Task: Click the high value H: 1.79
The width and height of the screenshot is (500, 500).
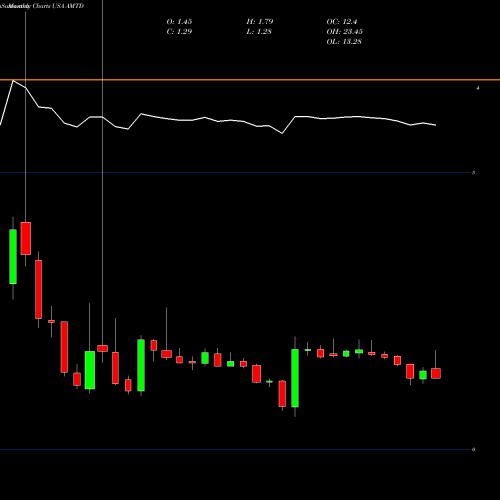Action: pyautogui.click(x=260, y=22)
